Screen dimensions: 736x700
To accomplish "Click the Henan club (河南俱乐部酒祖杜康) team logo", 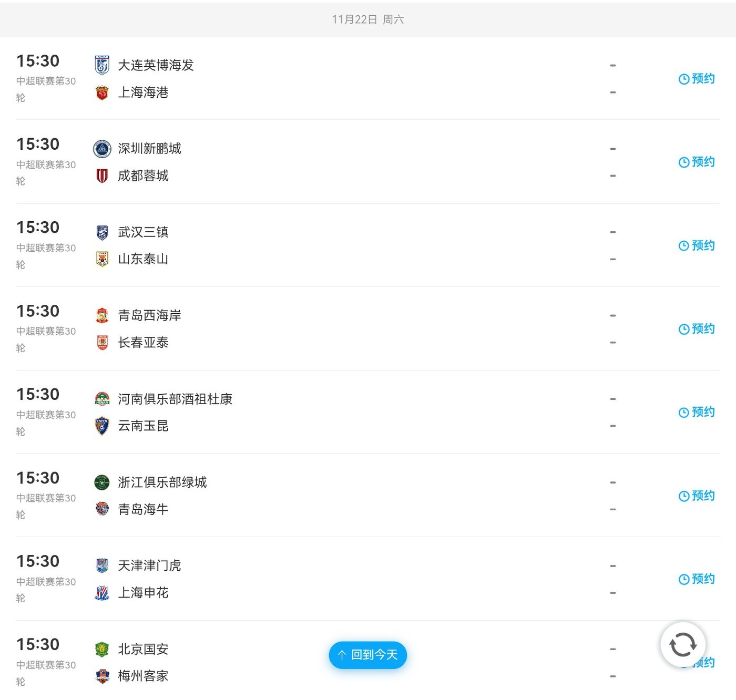I will coord(102,399).
